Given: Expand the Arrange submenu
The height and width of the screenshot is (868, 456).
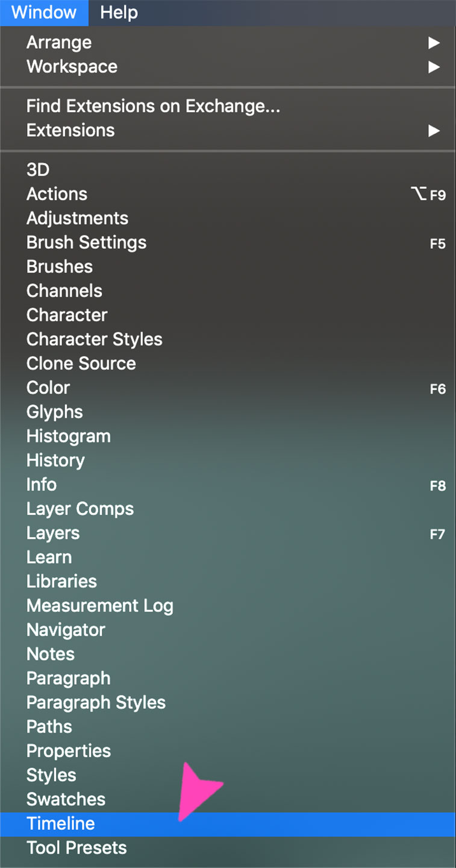Looking at the screenshot, I should (x=59, y=43).
